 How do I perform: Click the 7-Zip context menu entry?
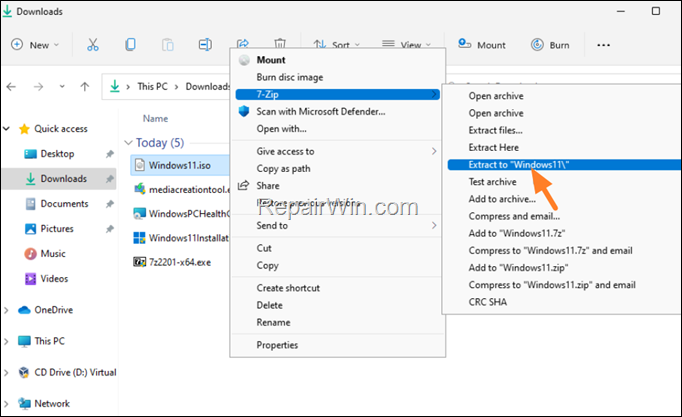click(338, 94)
